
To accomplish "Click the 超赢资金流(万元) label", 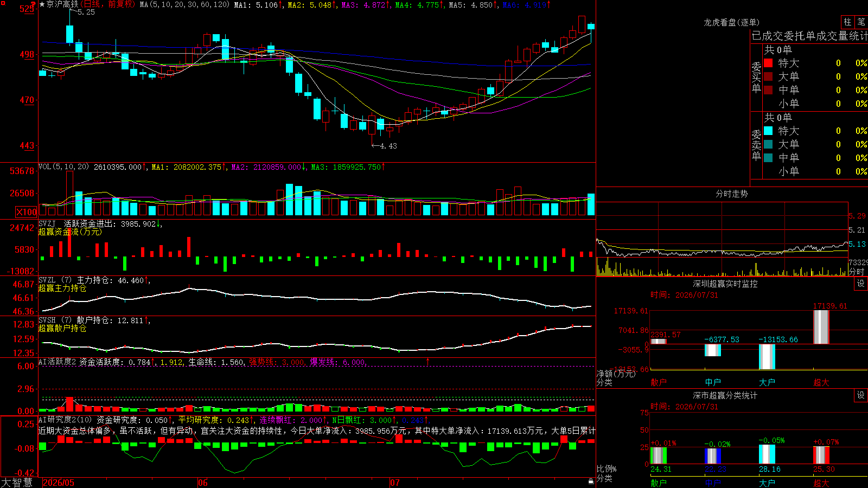I will pyautogui.click(x=70, y=232).
